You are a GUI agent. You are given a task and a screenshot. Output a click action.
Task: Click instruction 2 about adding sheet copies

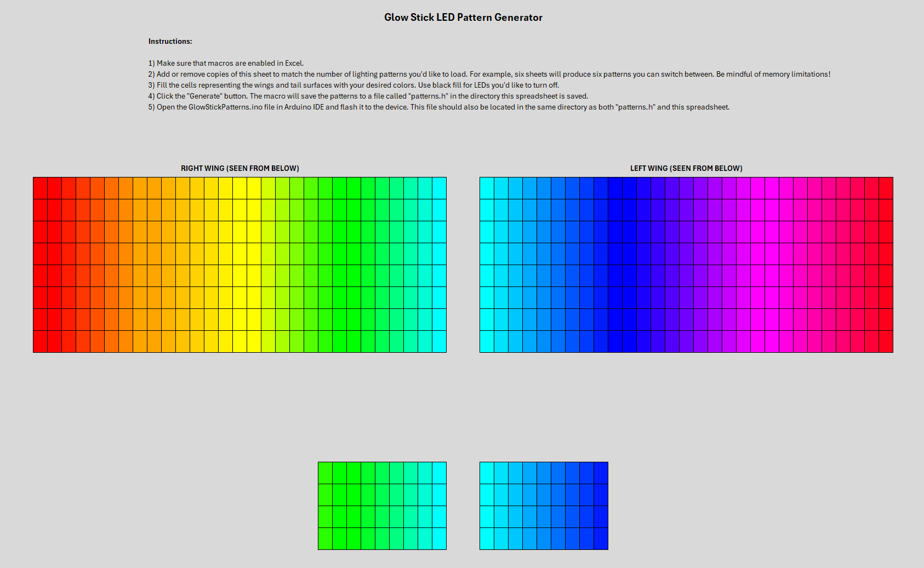[489, 74]
